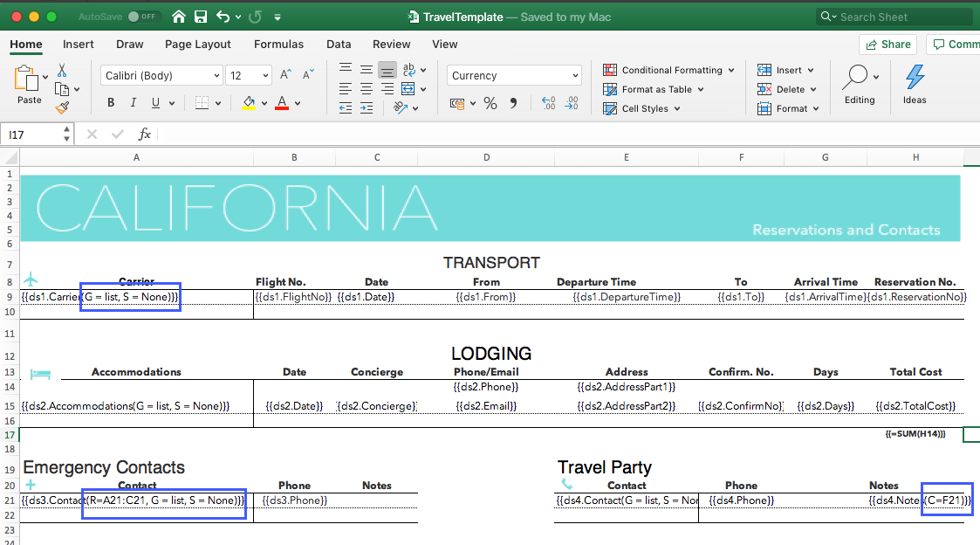The image size is (980, 545).
Task: Click the Share button
Action: 888,45
